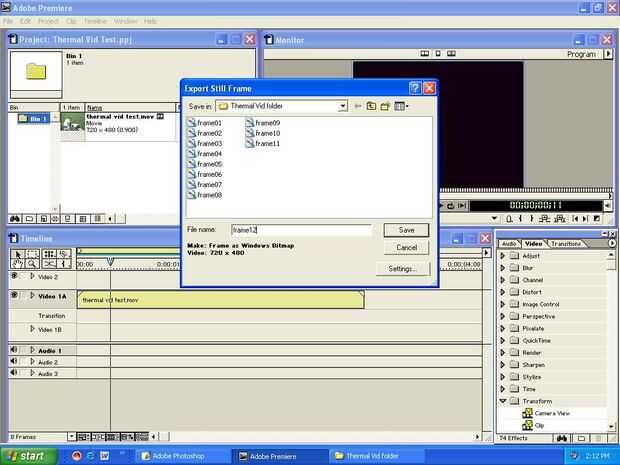620x465 pixels.
Task: Toggle the lock box for Video 2 track
Action: [x=23, y=276]
